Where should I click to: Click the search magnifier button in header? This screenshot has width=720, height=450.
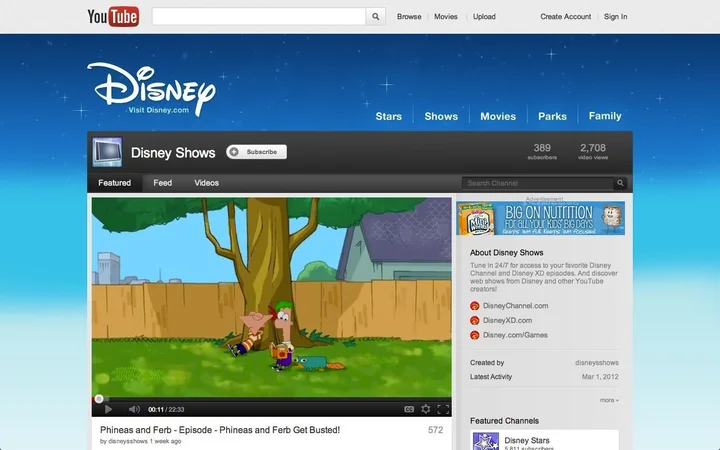tap(376, 17)
